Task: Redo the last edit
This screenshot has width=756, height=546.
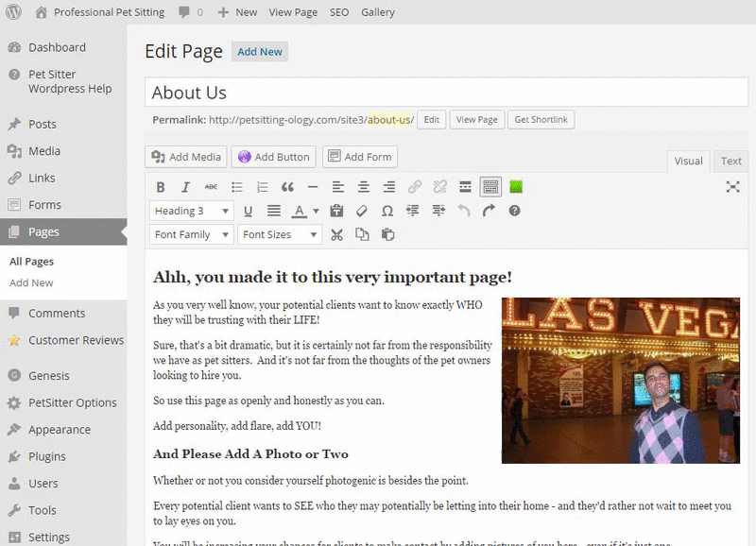Action: (x=489, y=211)
